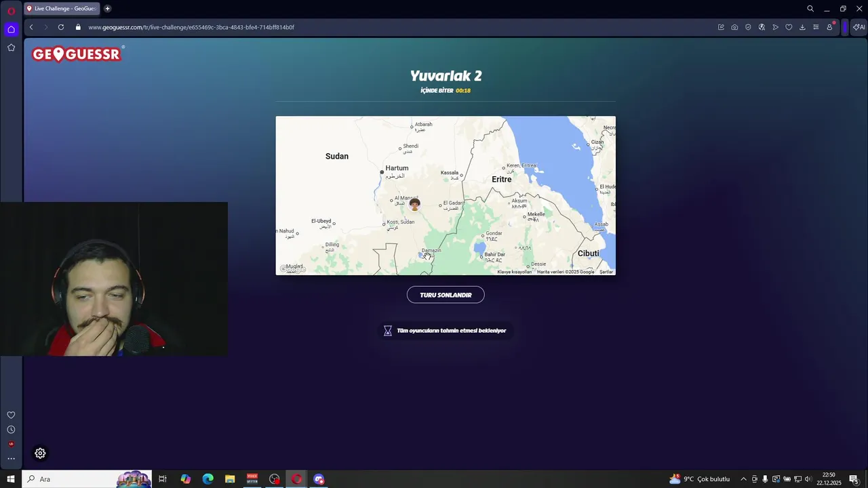Click the Mekelle city label on map
This screenshot has width=868, height=488.
coord(536,214)
